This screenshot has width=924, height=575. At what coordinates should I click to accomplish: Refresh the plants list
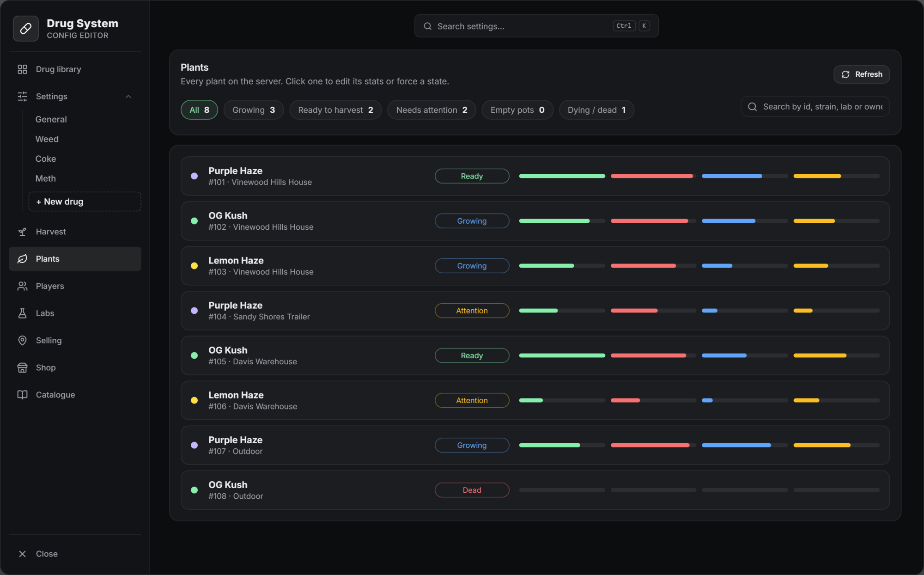click(862, 74)
